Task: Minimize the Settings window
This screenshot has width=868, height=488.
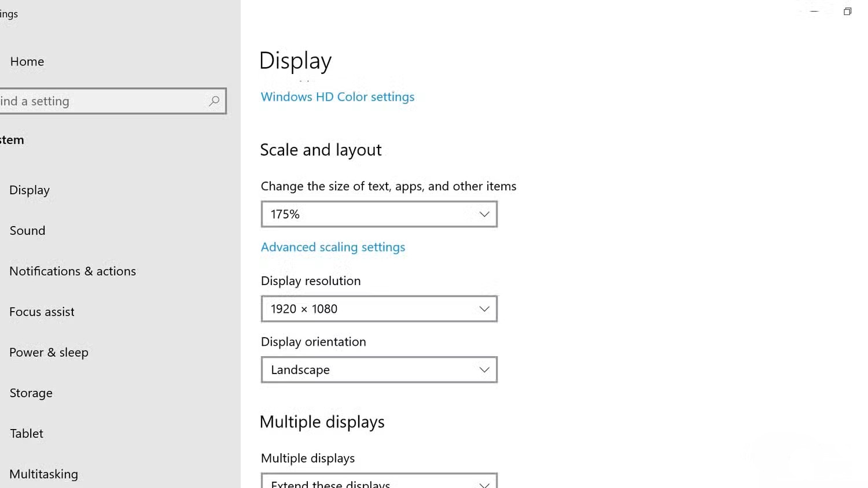Action: (814, 12)
